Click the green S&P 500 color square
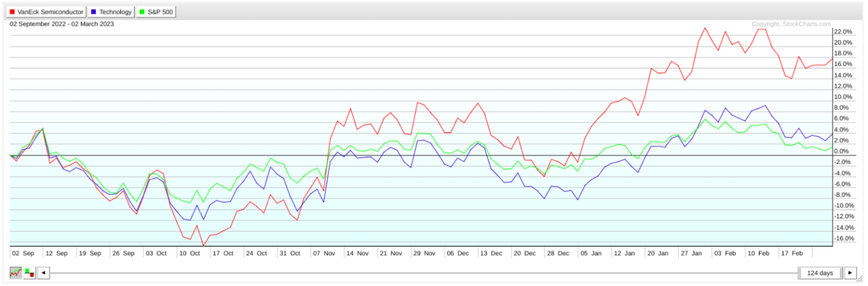868x286 pixels. tap(142, 12)
